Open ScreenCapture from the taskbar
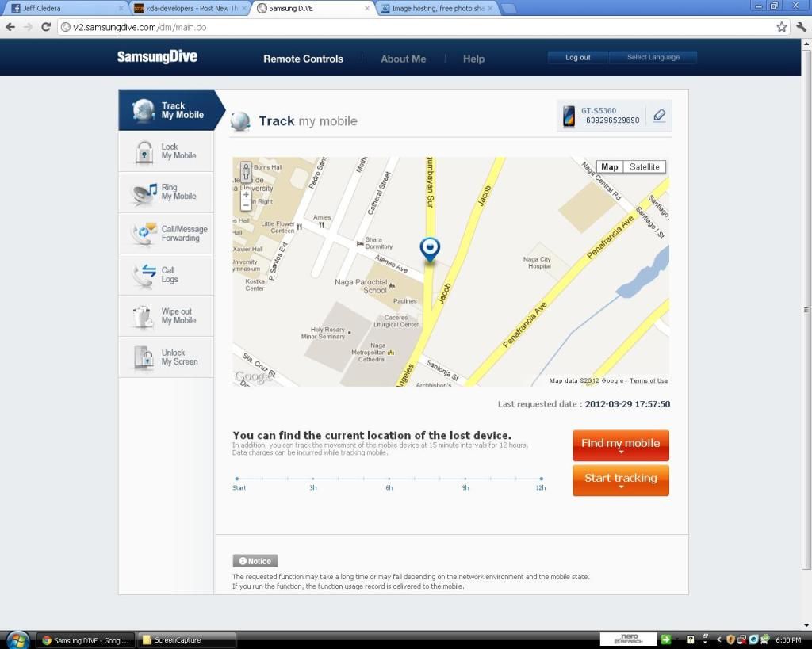Viewport: 812px width, 649px height. click(x=186, y=640)
